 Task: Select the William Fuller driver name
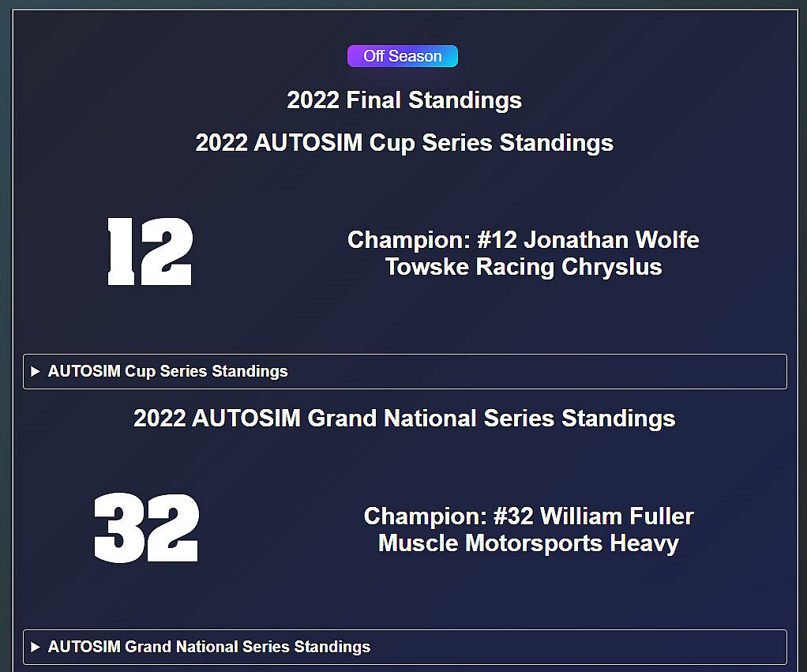[x=617, y=516]
